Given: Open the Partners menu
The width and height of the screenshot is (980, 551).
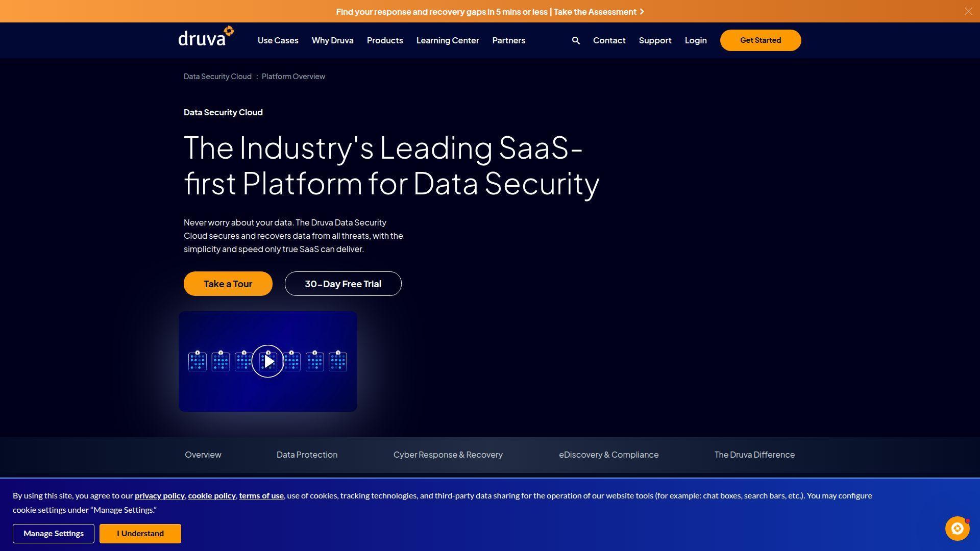Looking at the screenshot, I should (509, 40).
